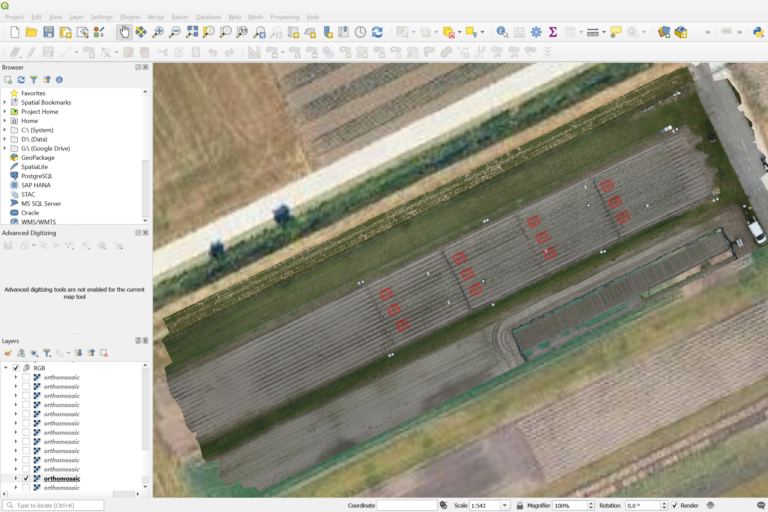Select the Pan Map hand tool
The height and width of the screenshot is (512, 768).
coord(125,32)
